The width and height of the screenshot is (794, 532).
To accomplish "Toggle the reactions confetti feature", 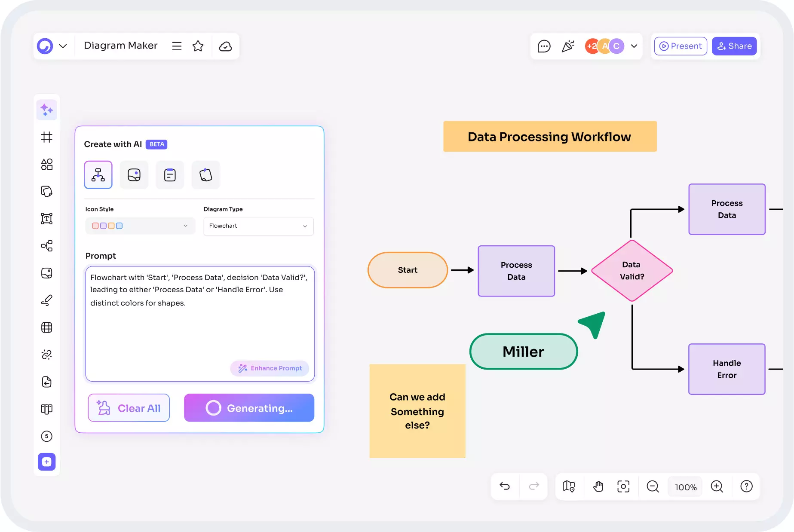I will click(568, 46).
